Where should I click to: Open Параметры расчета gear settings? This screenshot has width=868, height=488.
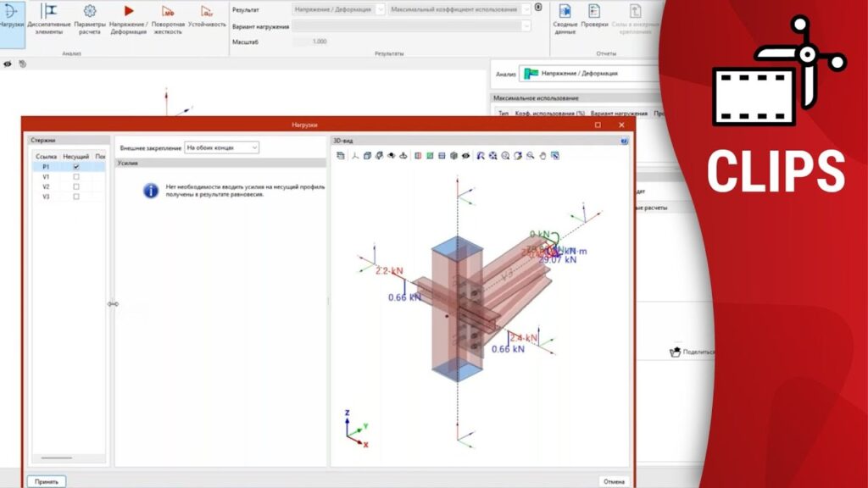coord(89,11)
